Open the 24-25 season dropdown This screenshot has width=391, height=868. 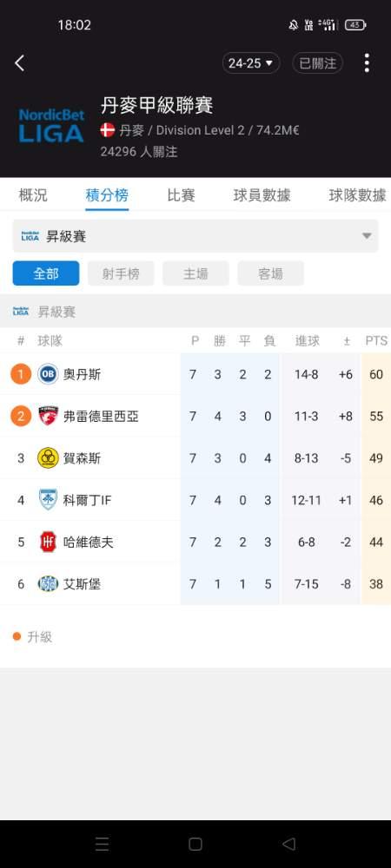251,63
